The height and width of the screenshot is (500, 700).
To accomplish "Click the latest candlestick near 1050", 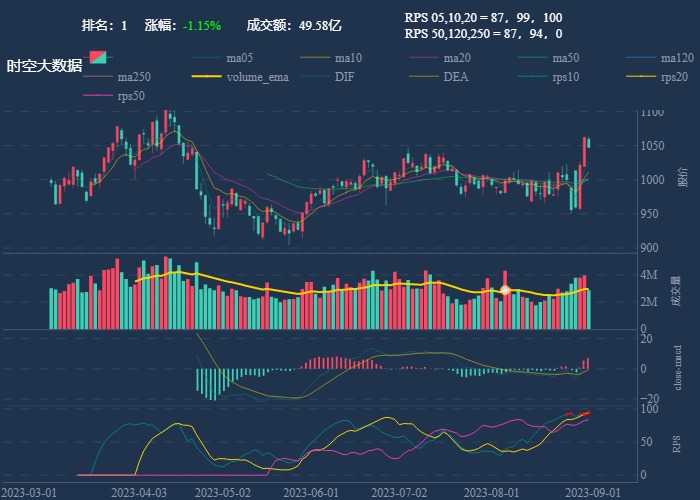I will pos(589,143).
